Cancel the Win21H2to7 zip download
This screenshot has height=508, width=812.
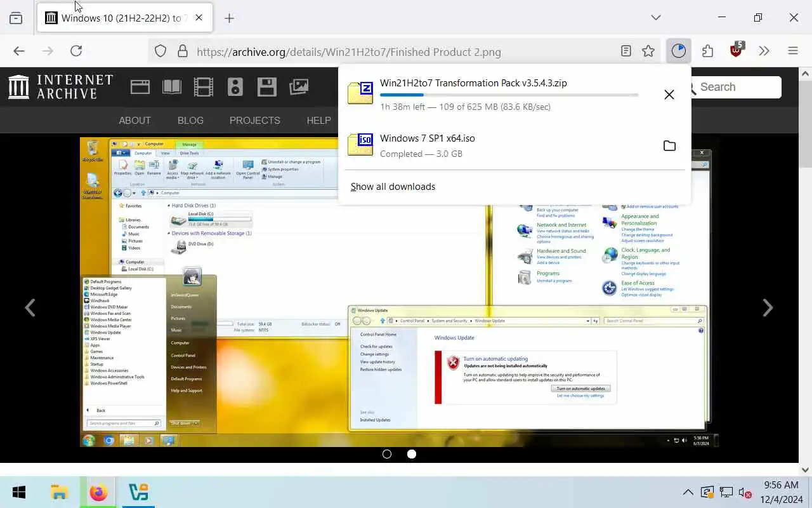(669, 95)
